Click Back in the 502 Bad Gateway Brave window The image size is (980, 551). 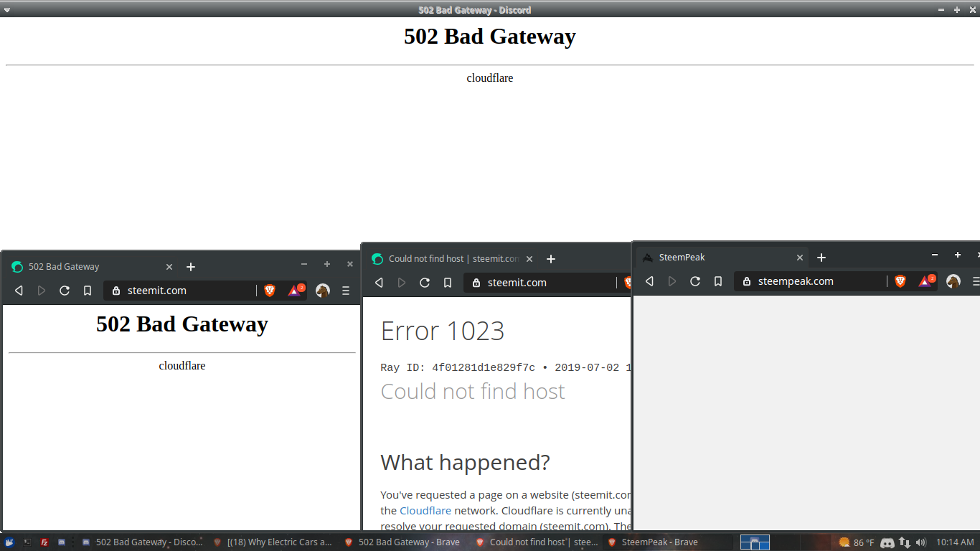tap(19, 291)
